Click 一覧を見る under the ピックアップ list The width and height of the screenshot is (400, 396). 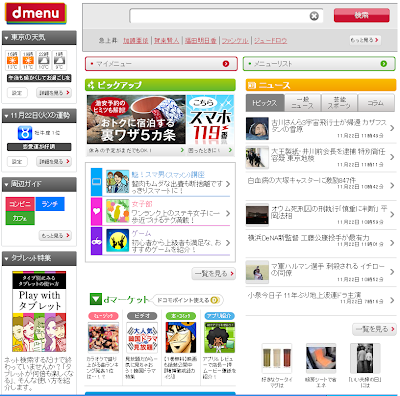(214, 274)
